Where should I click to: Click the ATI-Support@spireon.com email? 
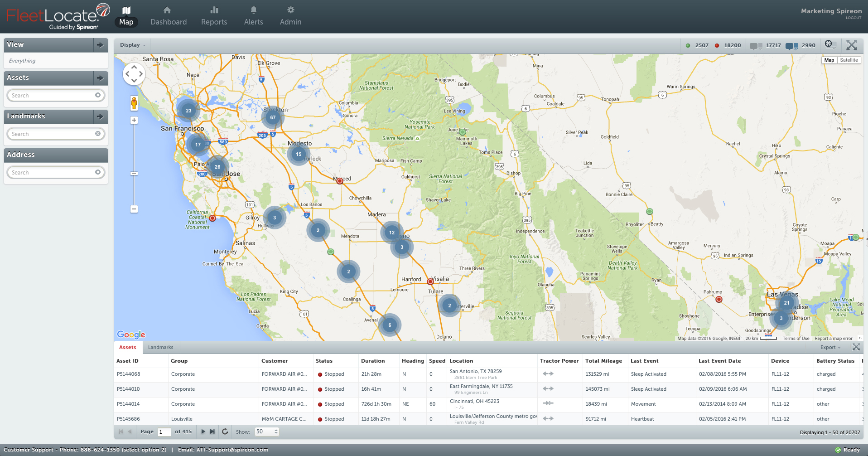[232, 450]
